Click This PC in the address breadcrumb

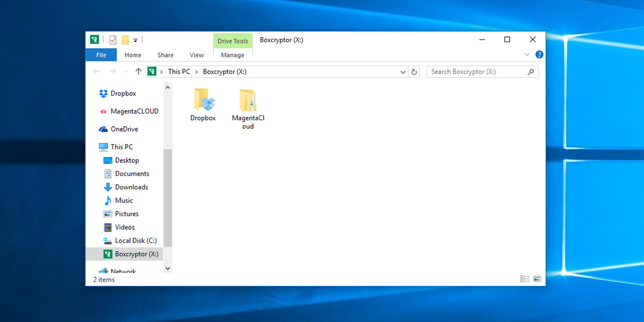pyautogui.click(x=179, y=71)
